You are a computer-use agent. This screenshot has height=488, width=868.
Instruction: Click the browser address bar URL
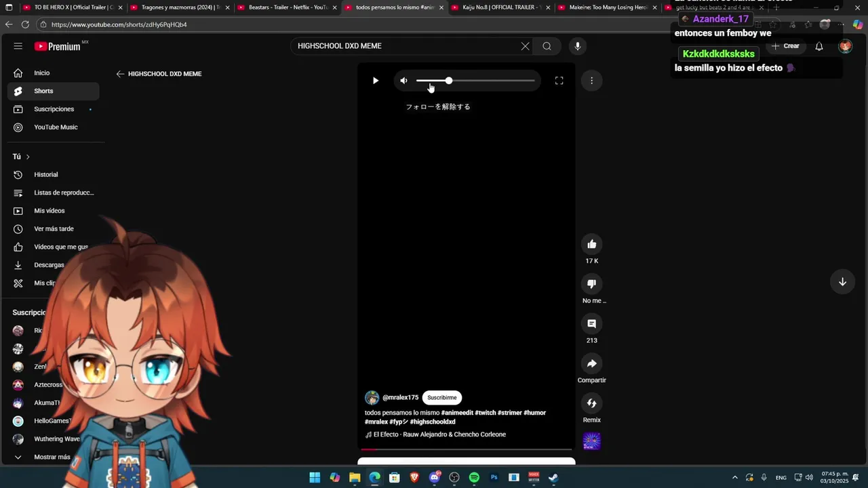pyautogui.click(x=119, y=24)
